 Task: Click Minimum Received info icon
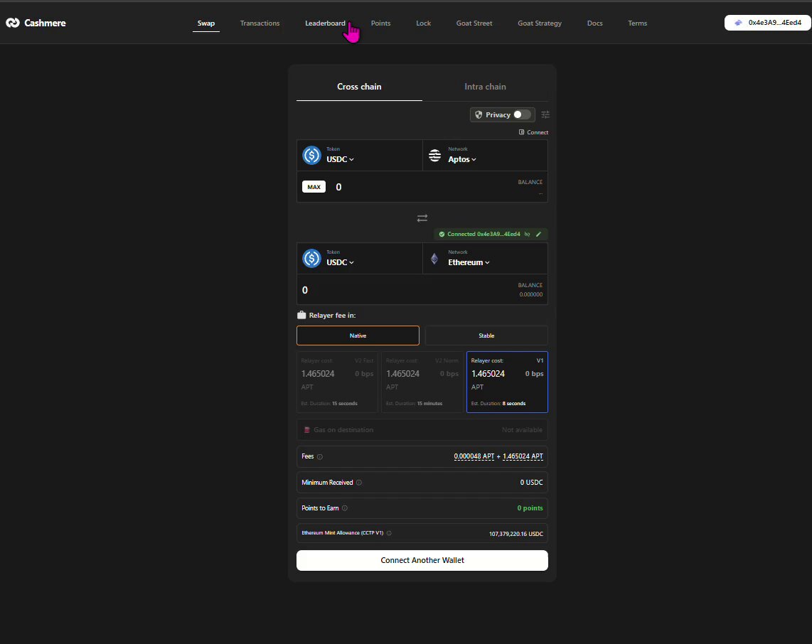(359, 483)
